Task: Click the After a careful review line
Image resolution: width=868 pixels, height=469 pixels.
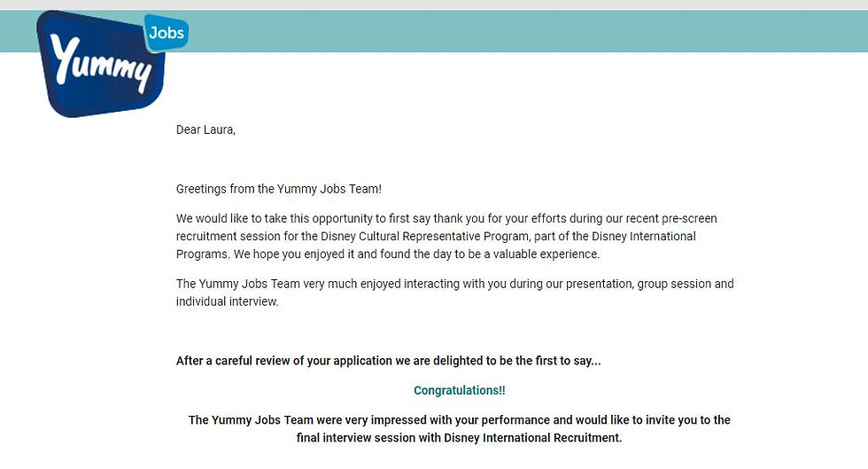Action: click(389, 361)
